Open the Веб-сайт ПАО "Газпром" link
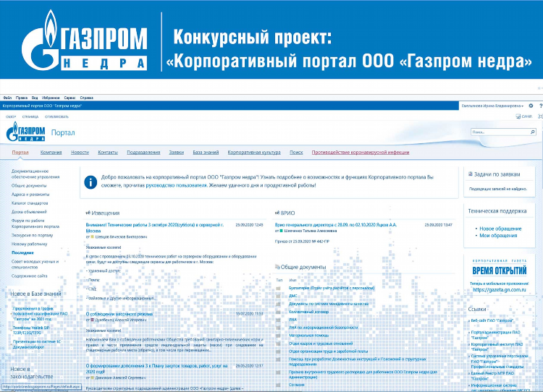 492,320
